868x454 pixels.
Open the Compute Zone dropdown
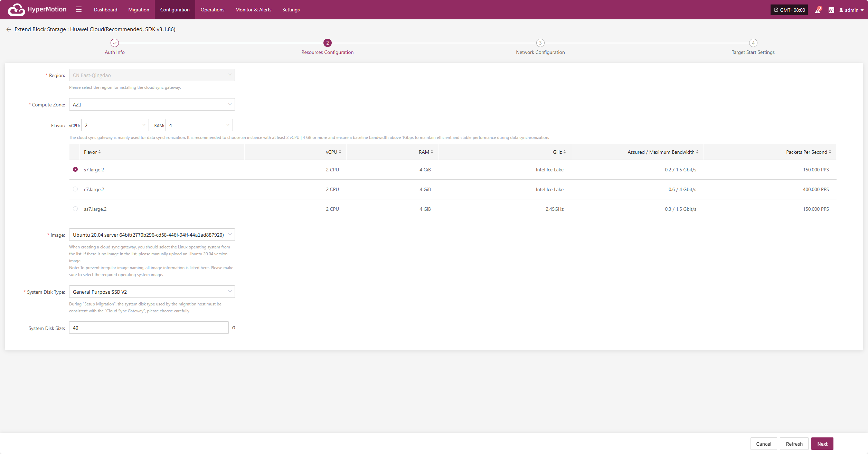[x=152, y=104]
